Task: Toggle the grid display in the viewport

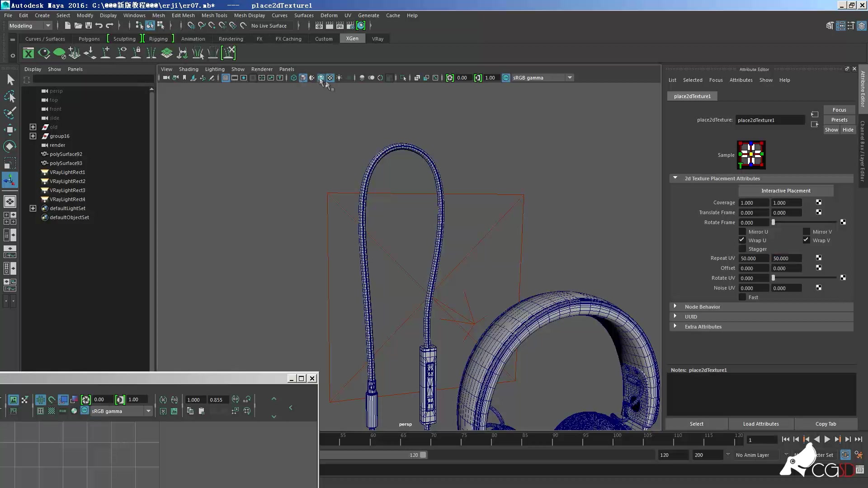Action: tap(225, 78)
